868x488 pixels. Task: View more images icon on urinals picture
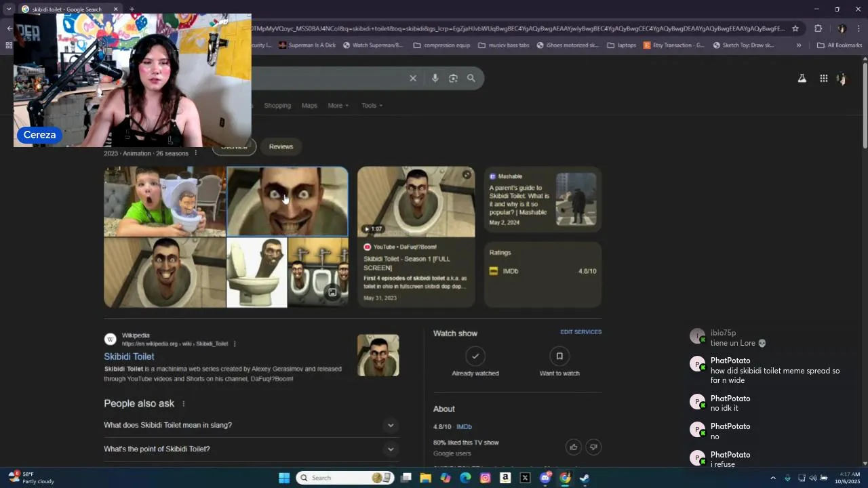click(332, 293)
